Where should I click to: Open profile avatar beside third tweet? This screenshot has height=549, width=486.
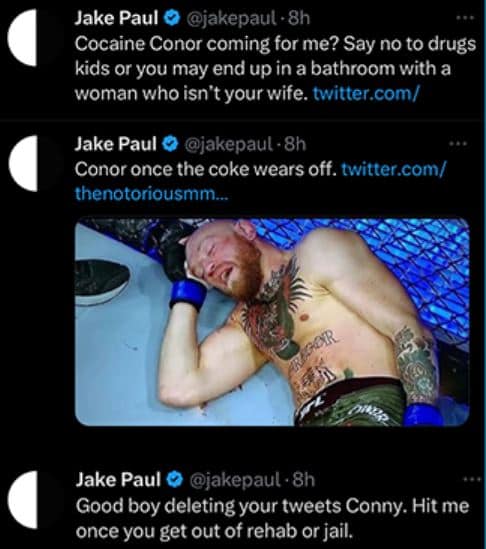23,500
